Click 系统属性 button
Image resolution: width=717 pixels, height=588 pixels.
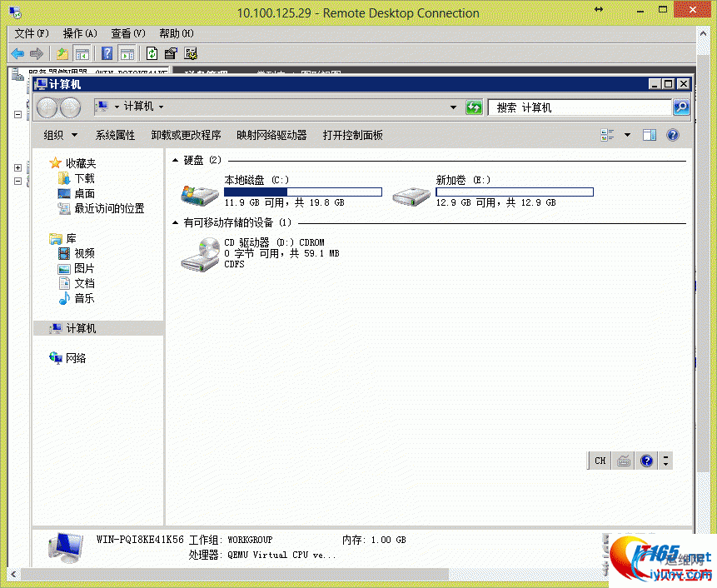tap(115, 135)
